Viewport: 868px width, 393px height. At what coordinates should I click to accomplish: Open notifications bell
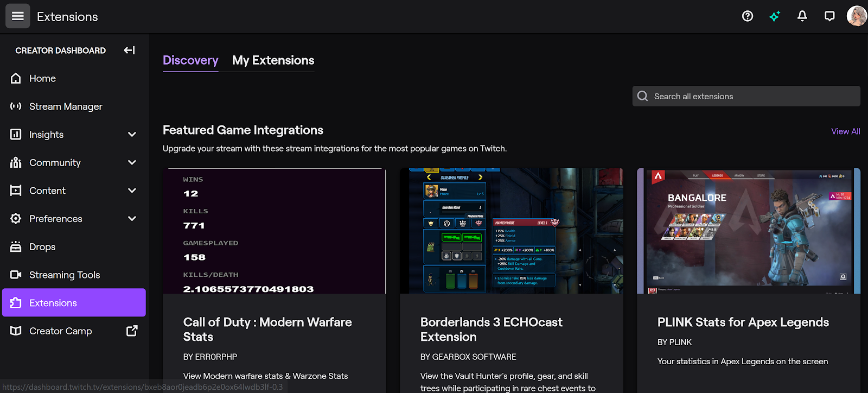[x=802, y=16]
